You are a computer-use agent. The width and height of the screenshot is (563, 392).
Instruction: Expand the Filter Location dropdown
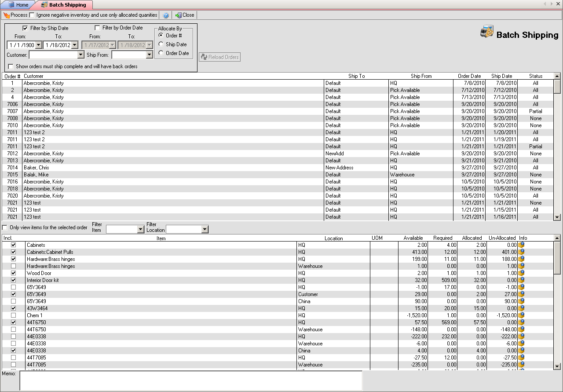tap(205, 229)
